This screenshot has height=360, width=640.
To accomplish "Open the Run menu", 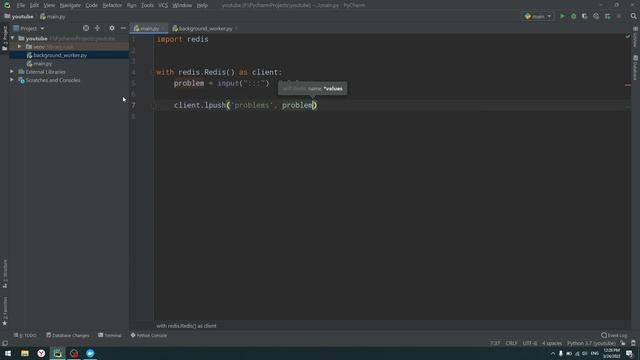I will 131,5.
